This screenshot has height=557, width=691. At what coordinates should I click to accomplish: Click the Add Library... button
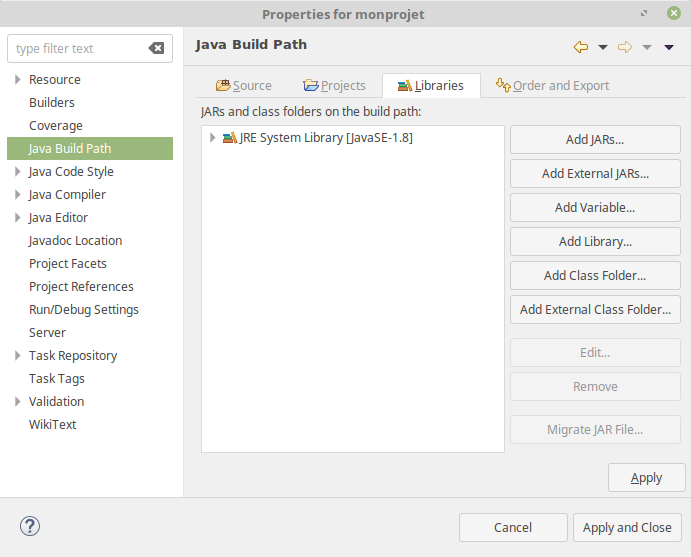point(595,241)
